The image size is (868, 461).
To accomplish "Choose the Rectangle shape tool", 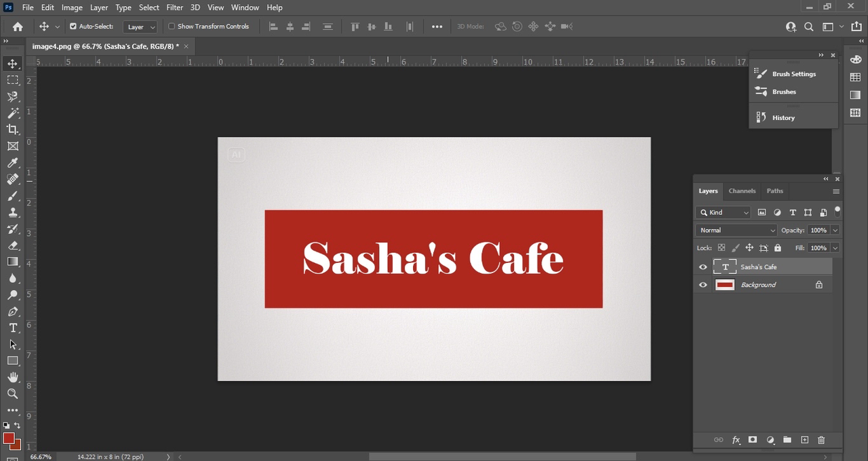I will coord(13,361).
